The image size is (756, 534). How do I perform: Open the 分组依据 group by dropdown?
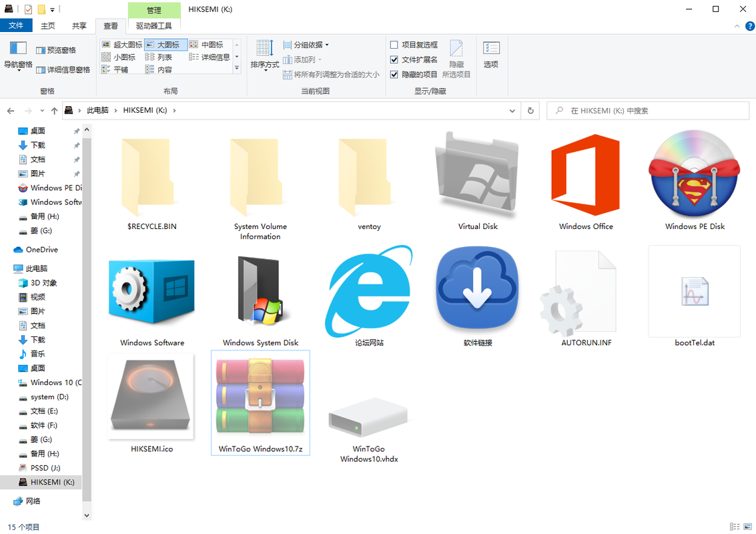[x=306, y=45]
